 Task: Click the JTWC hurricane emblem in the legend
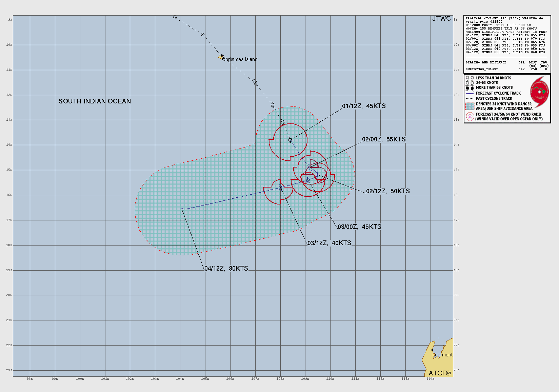click(539, 92)
